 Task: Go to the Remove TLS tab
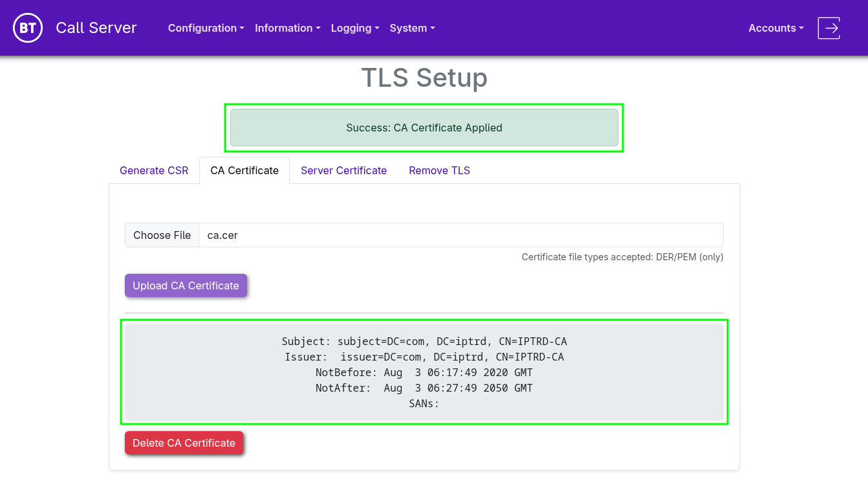pyautogui.click(x=439, y=170)
